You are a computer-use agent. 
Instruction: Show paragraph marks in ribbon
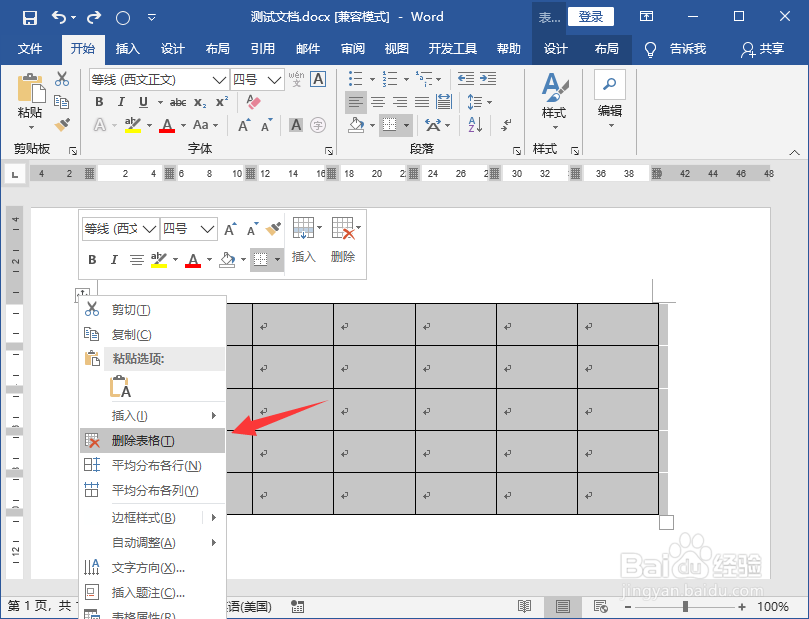click(x=506, y=124)
